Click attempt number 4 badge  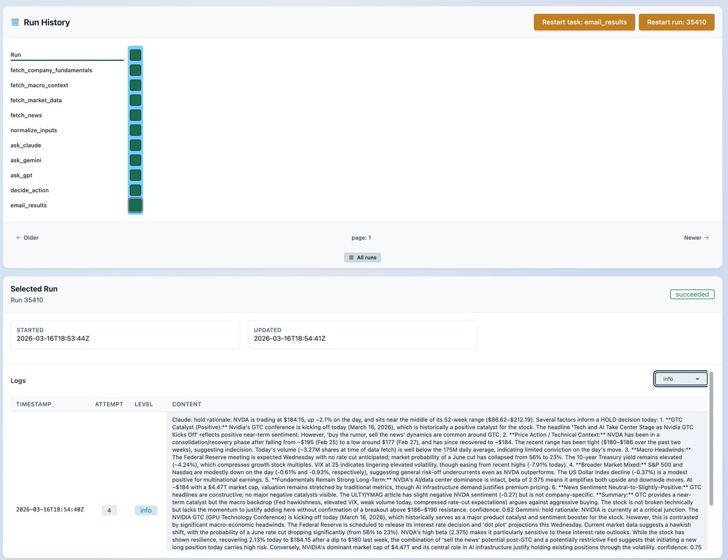[x=109, y=510]
